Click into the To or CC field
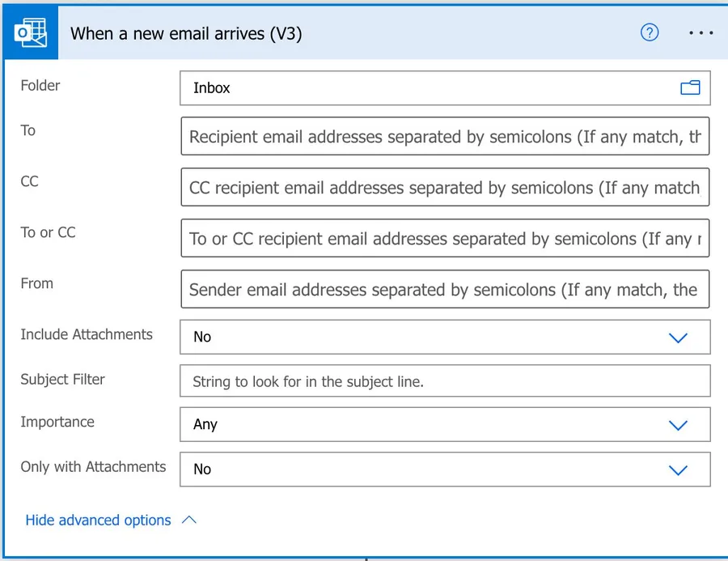728x561 pixels. (x=444, y=239)
